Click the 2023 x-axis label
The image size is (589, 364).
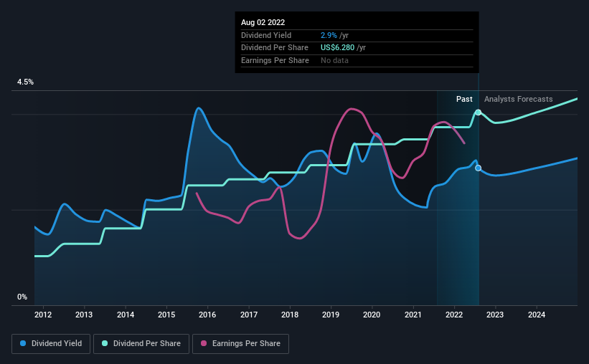[x=495, y=315]
